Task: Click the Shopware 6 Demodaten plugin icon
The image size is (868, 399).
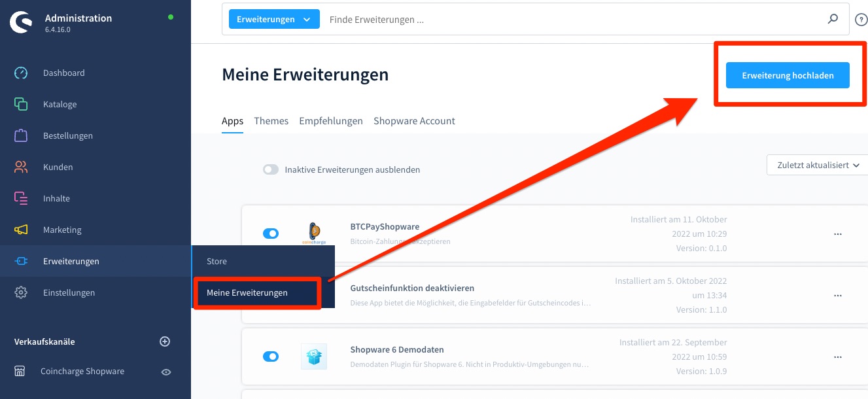Action: pos(314,356)
